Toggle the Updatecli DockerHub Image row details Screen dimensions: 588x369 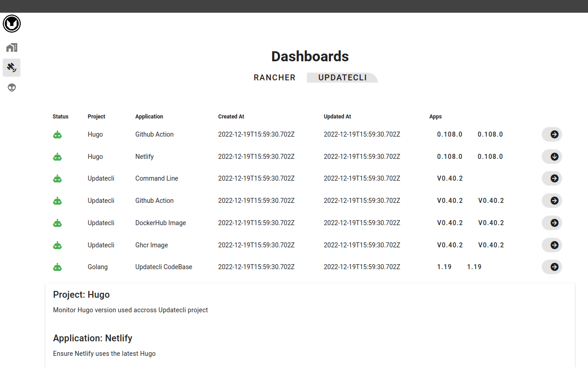pyautogui.click(x=552, y=223)
